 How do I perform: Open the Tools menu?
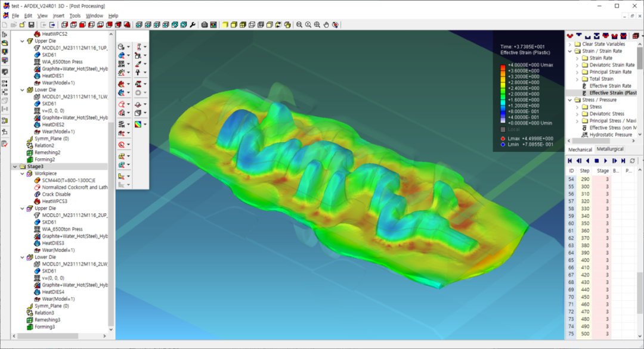[75, 15]
